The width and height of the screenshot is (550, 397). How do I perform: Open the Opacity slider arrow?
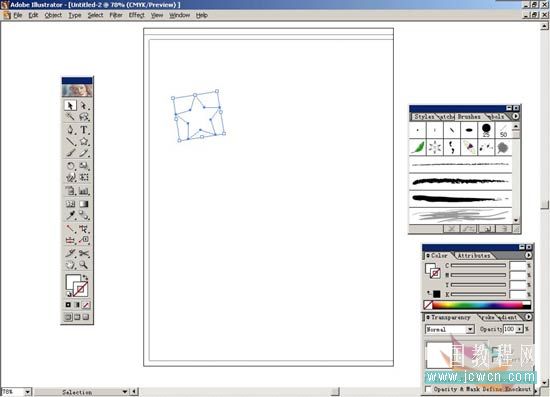(519, 329)
